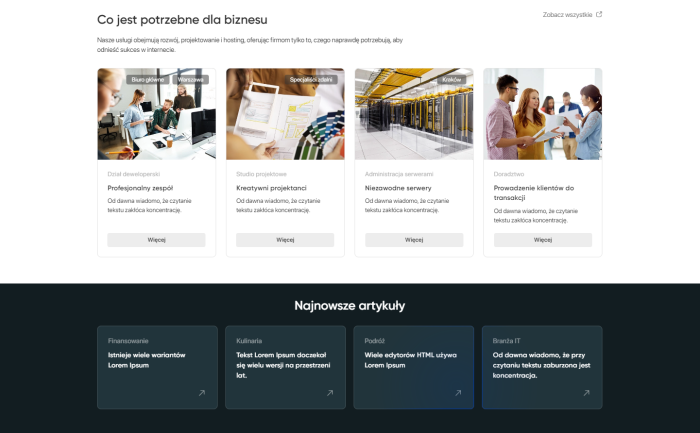This screenshot has height=433, width=700.
Task: Select the Specjaliści zdalni tag
Action: (312, 79)
